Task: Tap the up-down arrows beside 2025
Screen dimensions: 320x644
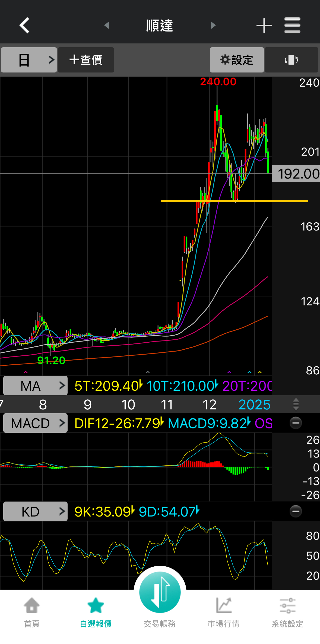Action: 296,404
